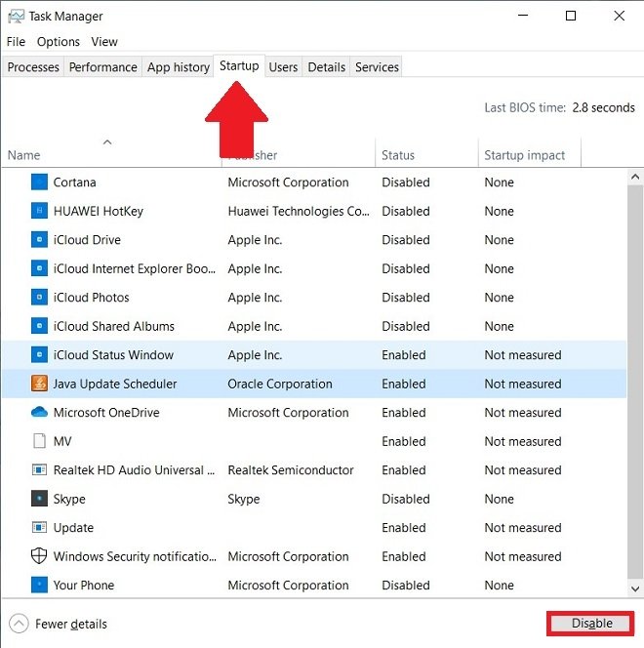This screenshot has width=644, height=648.
Task: Click the Task Manager title bar icon
Action: click(17, 17)
